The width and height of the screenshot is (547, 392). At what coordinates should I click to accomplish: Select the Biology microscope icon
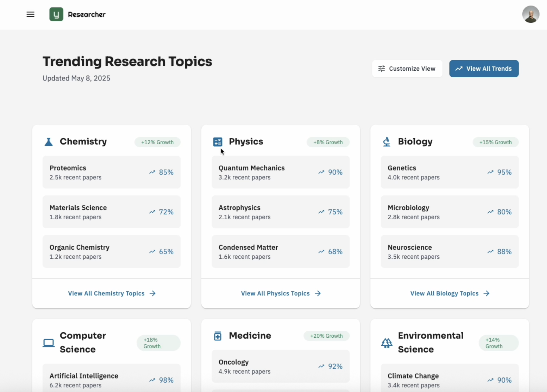(387, 141)
